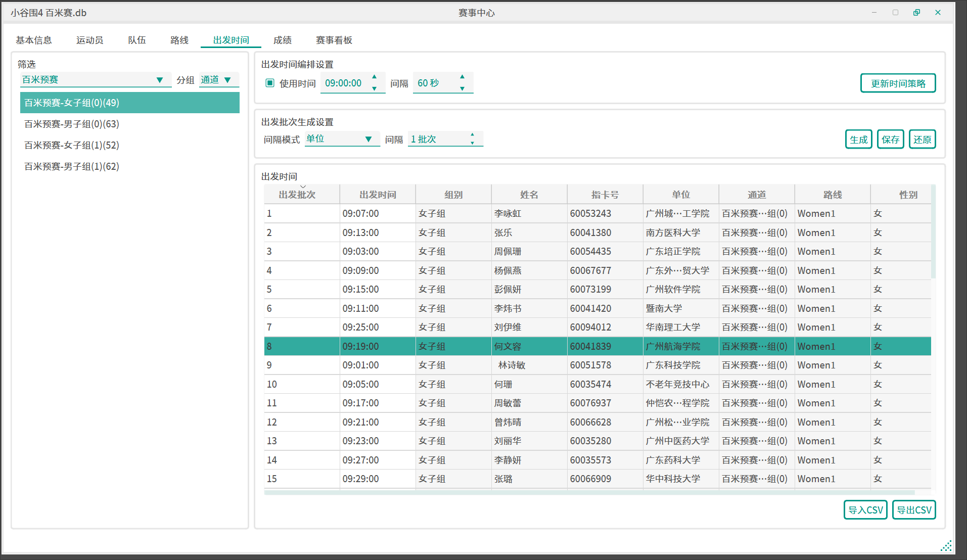The height and width of the screenshot is (560, 967).
Task: Select 百米预赛-男子组(0)(63) in the list
Action: [72, 124]
